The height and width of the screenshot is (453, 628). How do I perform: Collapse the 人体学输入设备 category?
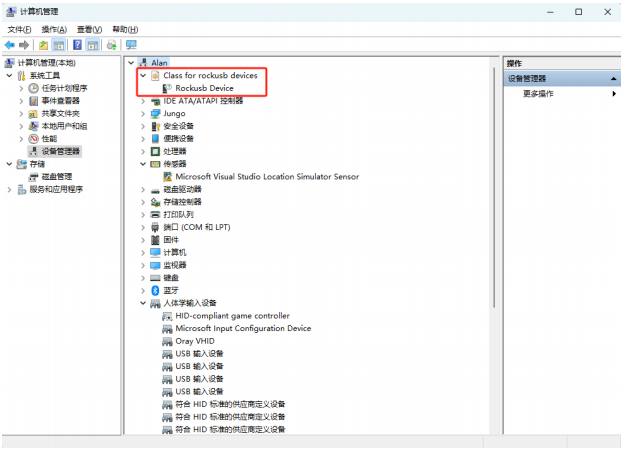coord(143,303)
